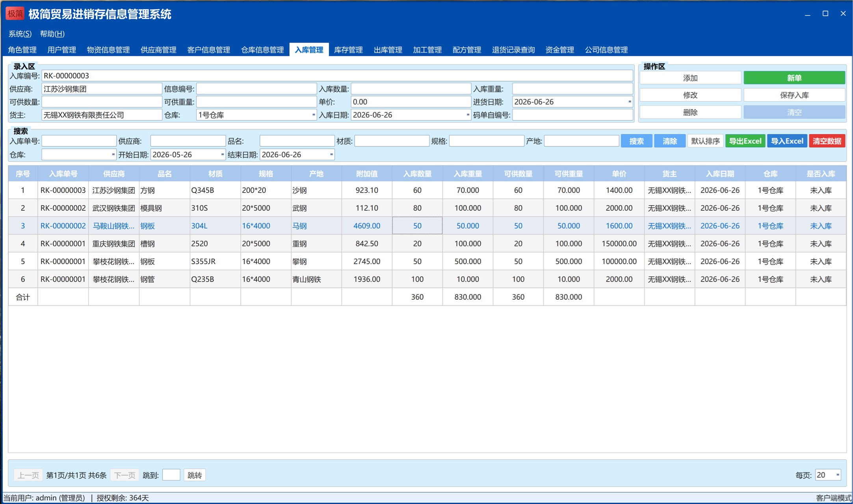Click the 4609.00 附加值 cell
Viewport: 853px width, 504px height.
(367, 226)
